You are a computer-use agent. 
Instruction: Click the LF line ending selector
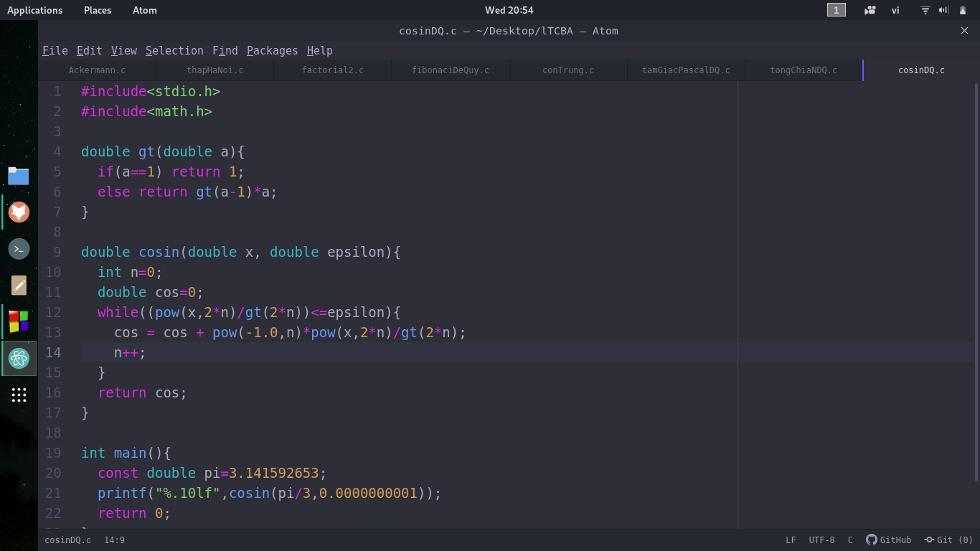click(x=791, y=540)
